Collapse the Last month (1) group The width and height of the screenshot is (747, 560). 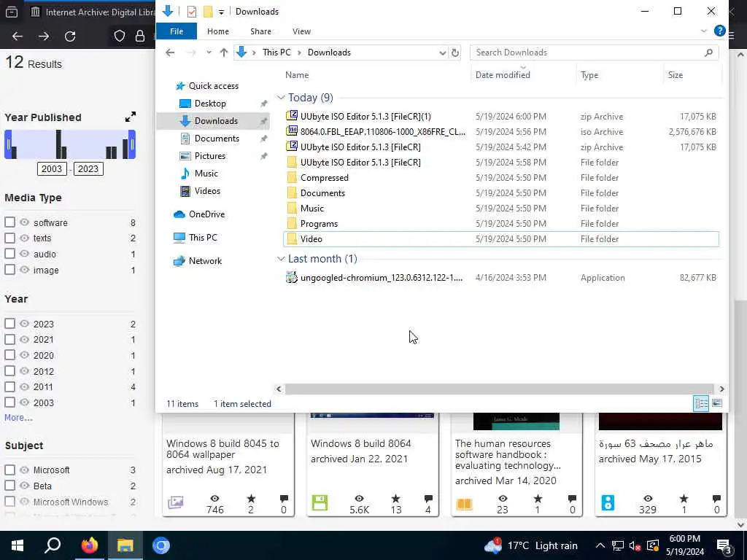pos(281,259)
